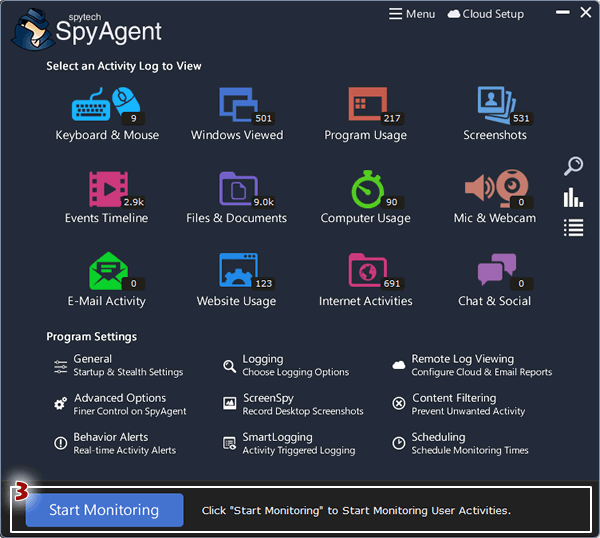The image size is (600, 538).
Task: Click the magnifying glass search icon
Action: coord(573,166)
